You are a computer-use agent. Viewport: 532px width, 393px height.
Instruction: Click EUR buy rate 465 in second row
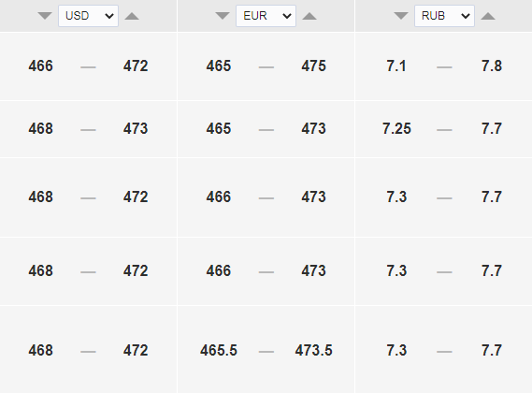219,129
